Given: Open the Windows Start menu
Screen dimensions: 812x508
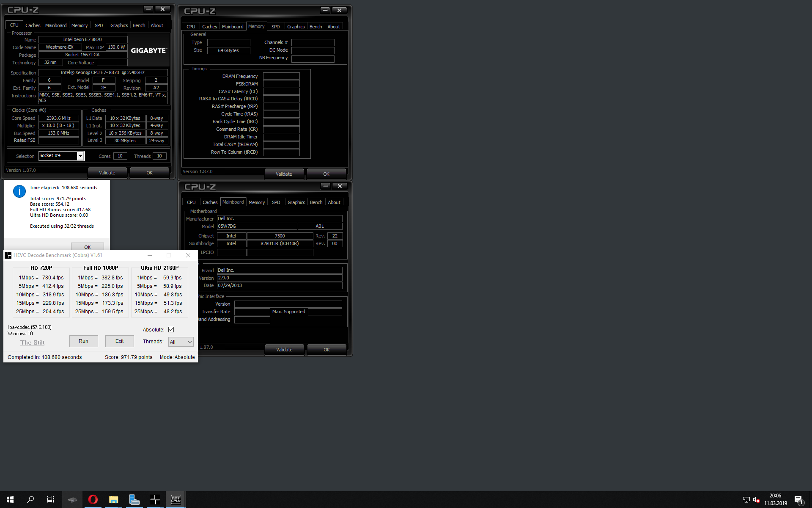Looking at the screenshot, I should point(10,500).
